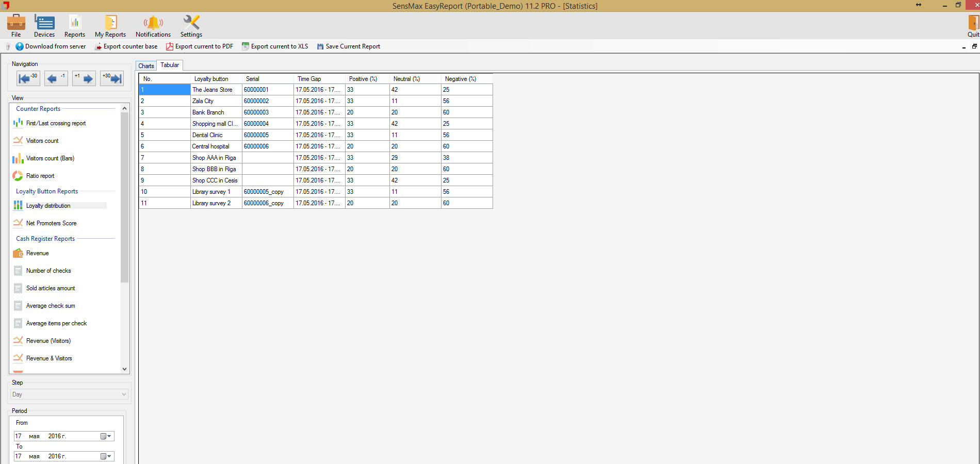Jump back 30 steps navigation arrow
980x464 pixels.
pyautogui.click(x=28, y=78)
